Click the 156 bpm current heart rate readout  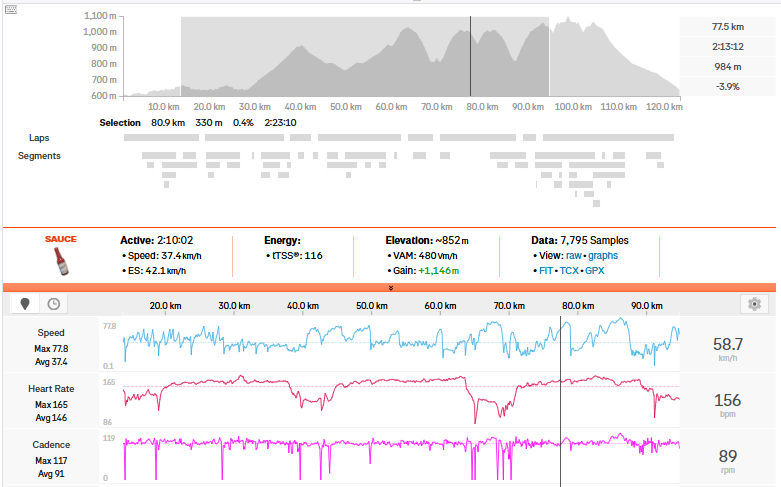(728, 404)
